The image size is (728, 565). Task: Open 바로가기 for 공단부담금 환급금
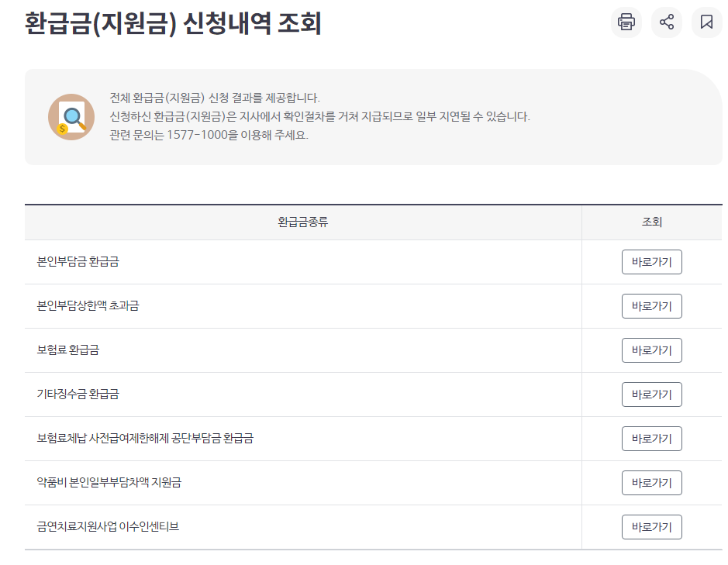pyautogui.click(x=652, y=438)
